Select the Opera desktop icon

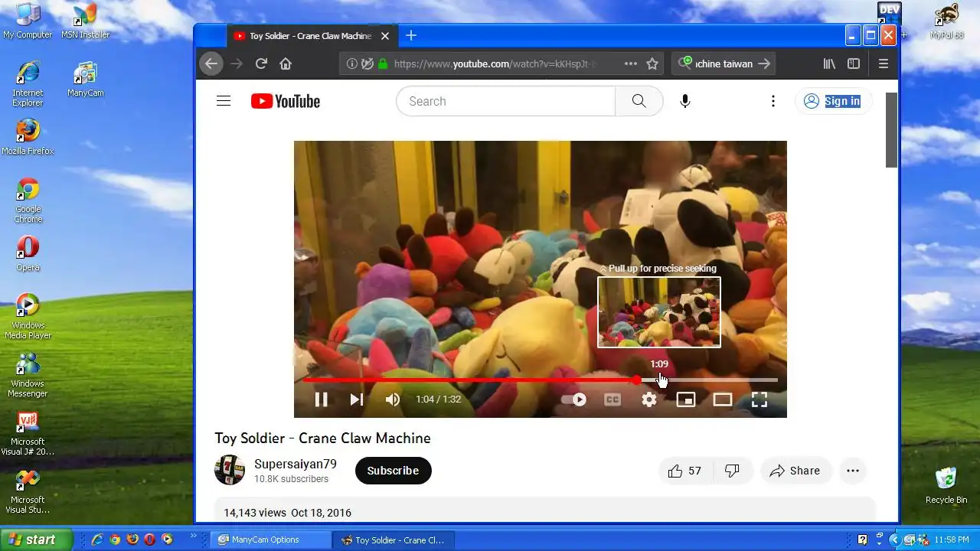coord(28,253)
